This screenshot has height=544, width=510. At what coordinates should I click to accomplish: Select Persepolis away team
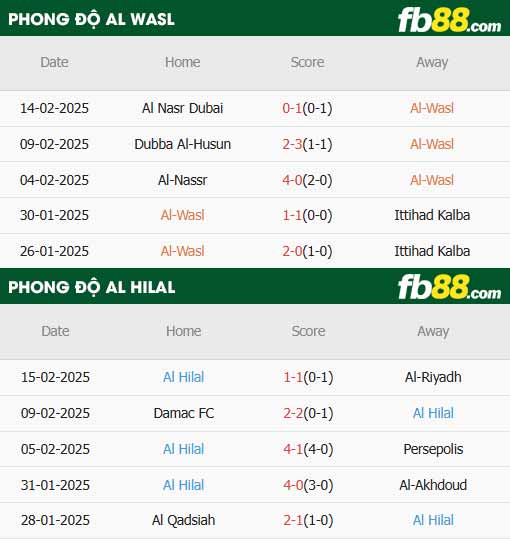433,449
